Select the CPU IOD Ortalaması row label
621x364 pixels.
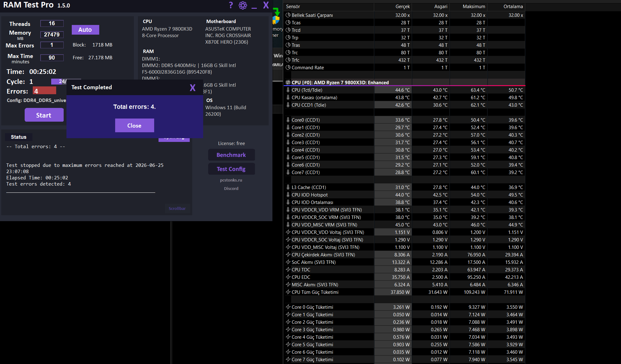[312, 202]
